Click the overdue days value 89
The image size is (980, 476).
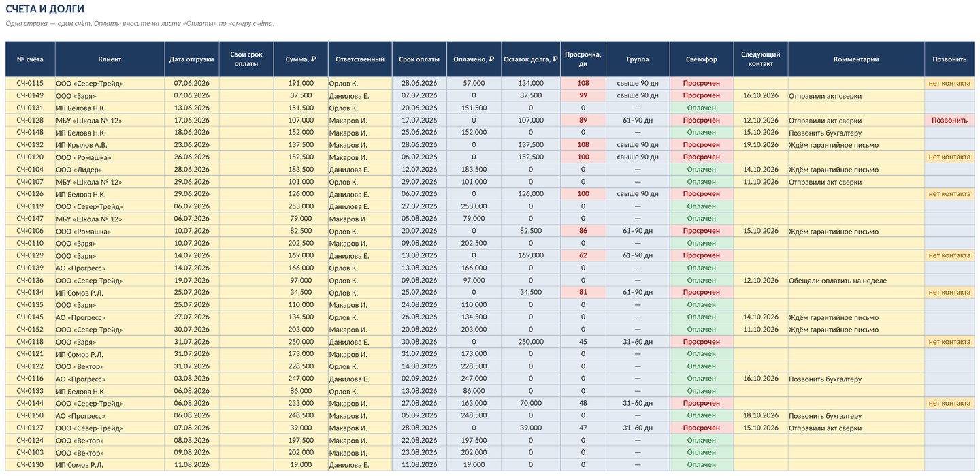coord(583,120)
